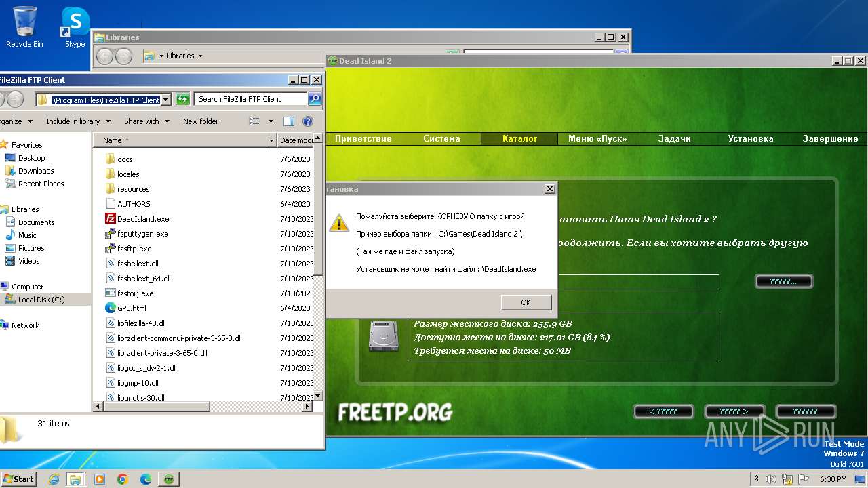Viewport: 868px width, 488px height.
Task: Refresh the FileZilla FTP Client folder
Action: [x=182, y=100]
